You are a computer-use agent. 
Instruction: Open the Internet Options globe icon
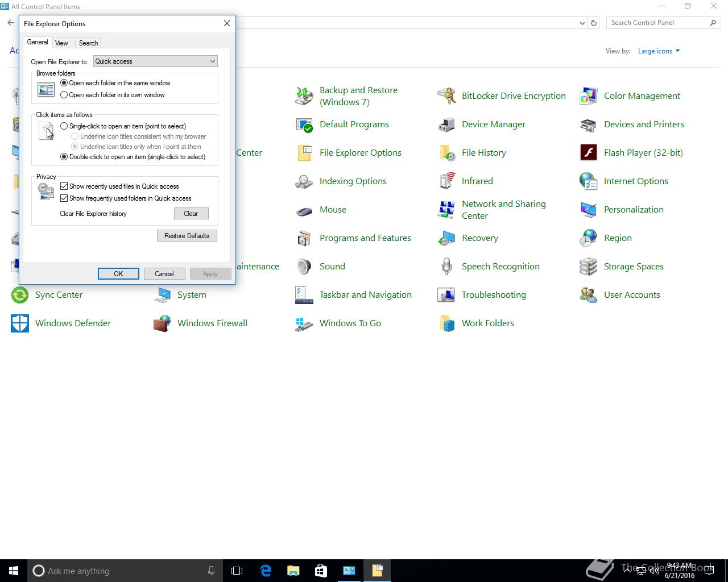point(589,181)
